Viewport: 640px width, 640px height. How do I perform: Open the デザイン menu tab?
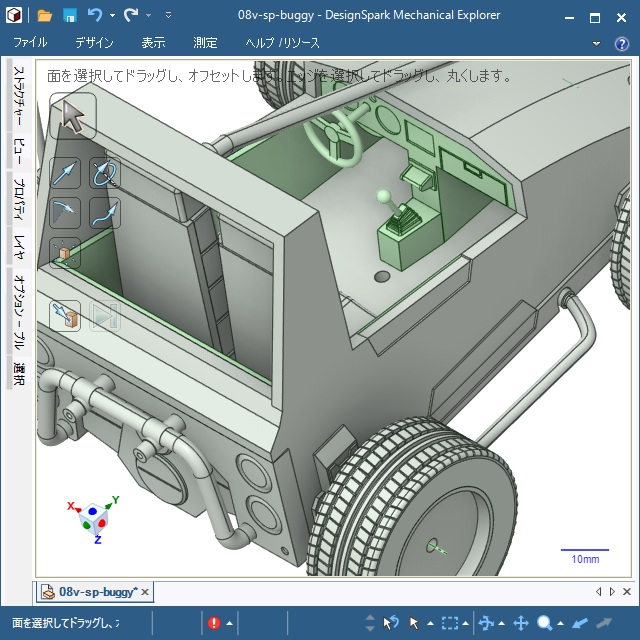pos(94,43)
